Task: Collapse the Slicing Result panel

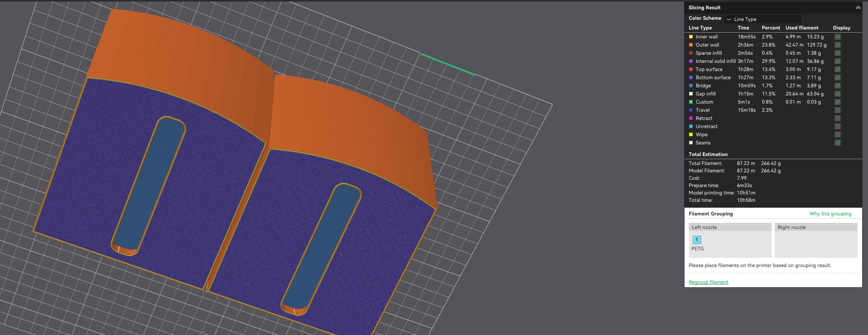Action: (x=858, y=8)
